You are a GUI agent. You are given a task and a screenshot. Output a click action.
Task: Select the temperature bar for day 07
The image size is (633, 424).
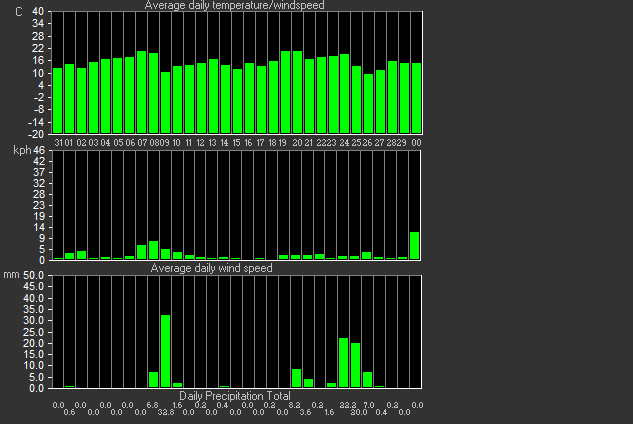(141, 92)
